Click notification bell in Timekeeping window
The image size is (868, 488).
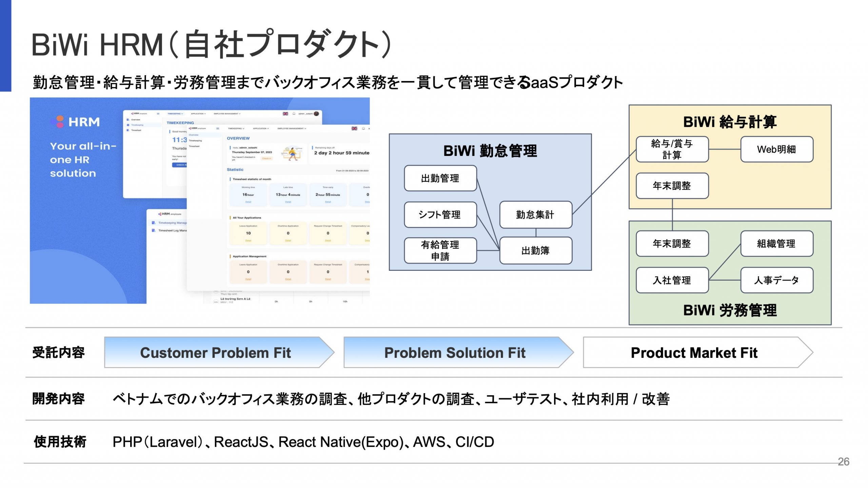(x=294, y=114)
